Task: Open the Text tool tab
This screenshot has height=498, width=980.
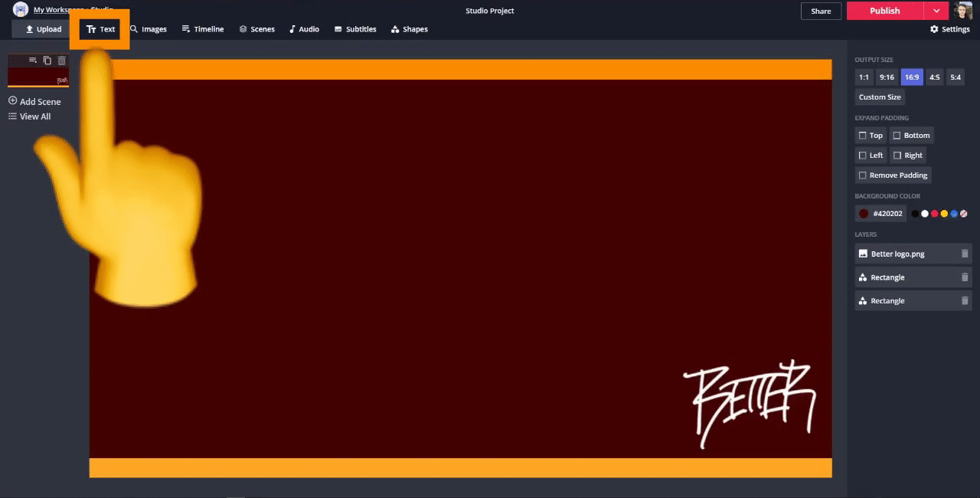Action: (100, 29)
